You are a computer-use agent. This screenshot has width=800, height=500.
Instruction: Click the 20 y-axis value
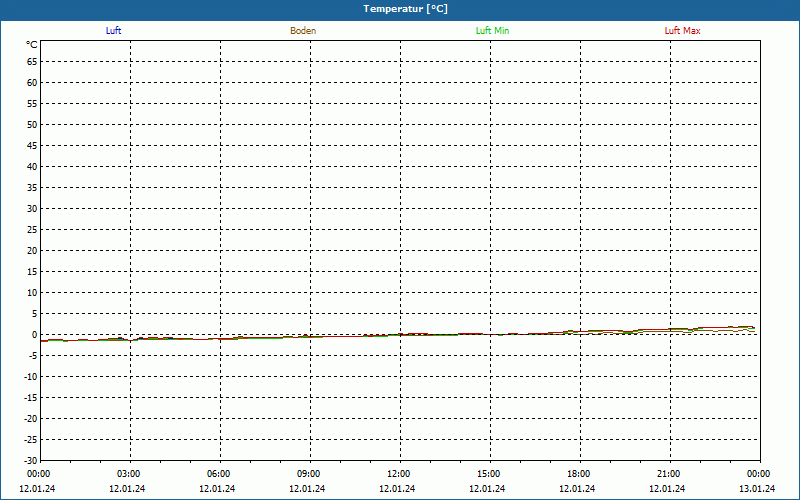(x=32, y=251)
